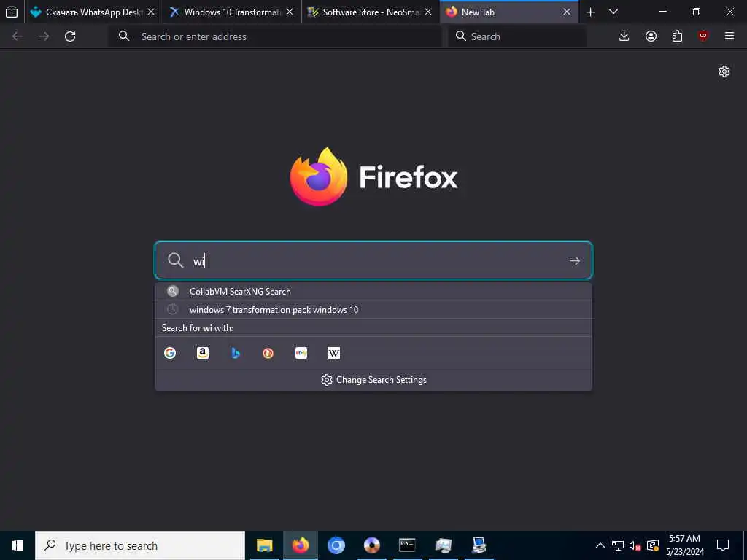
Task: Click the new tab search field
Action: 373,260
